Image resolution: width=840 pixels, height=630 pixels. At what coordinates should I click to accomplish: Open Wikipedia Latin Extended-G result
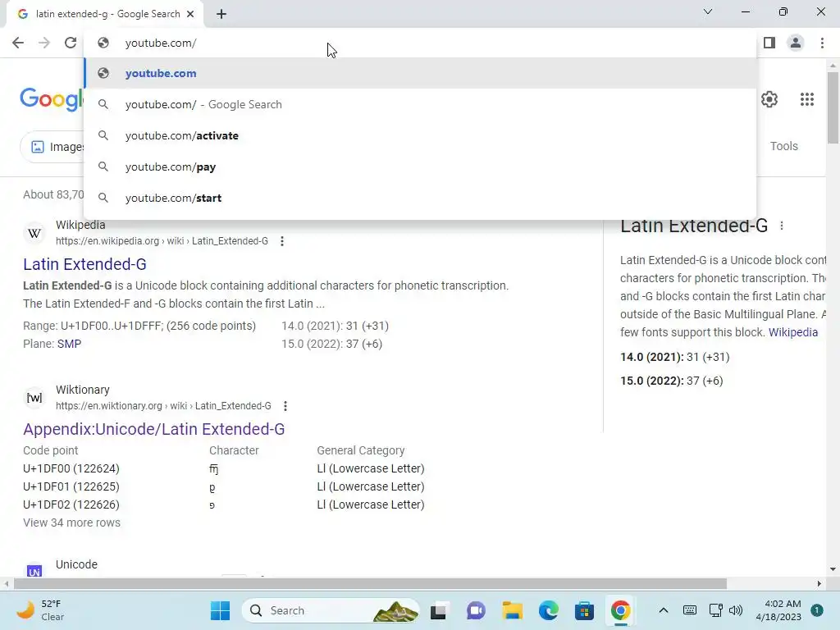[84, 264]
